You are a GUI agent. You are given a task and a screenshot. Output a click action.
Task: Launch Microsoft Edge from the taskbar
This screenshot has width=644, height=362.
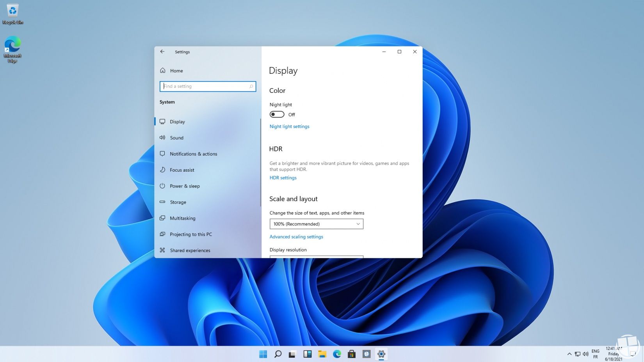click(337, 354)
